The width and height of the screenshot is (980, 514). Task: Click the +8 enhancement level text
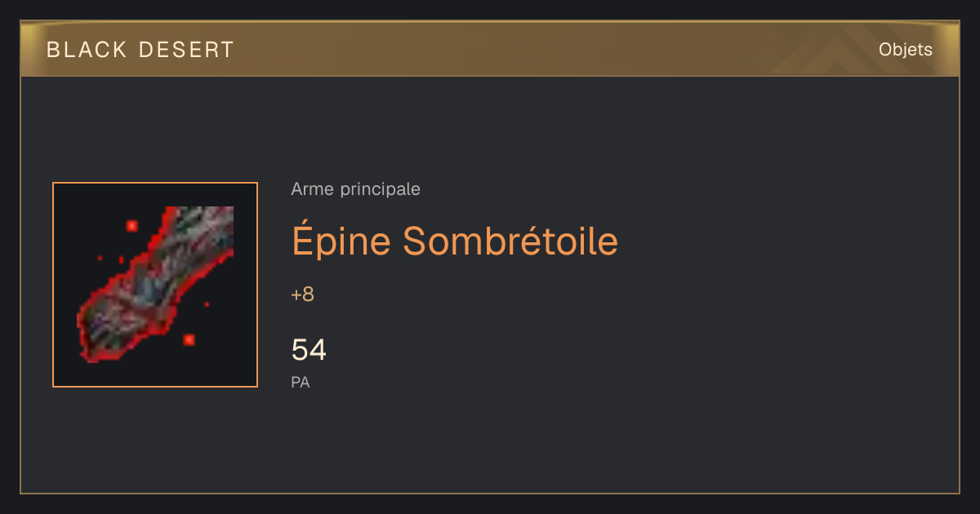pos(302,295)
